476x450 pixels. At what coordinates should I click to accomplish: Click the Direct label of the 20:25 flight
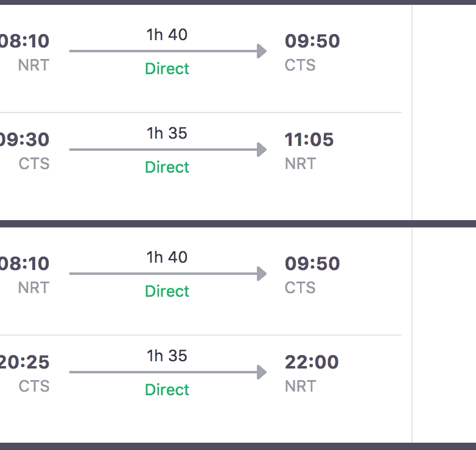click(x=167, y=390)
